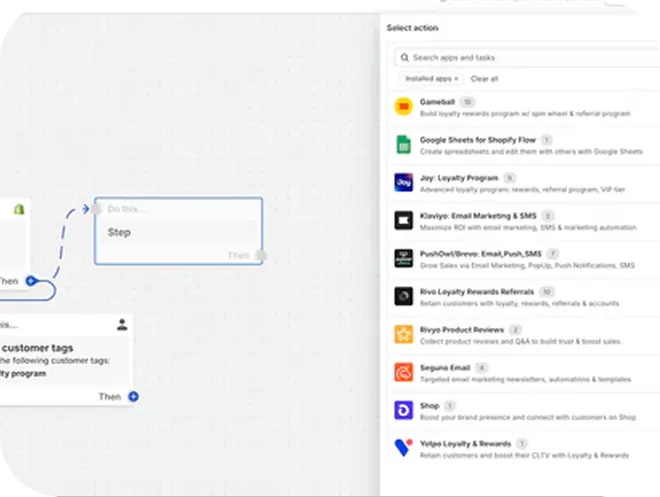Image resolution: width=660 pixels, height=497 pixels.
Task: Add step after customer tags Then plus
Action: coord(133,397)
